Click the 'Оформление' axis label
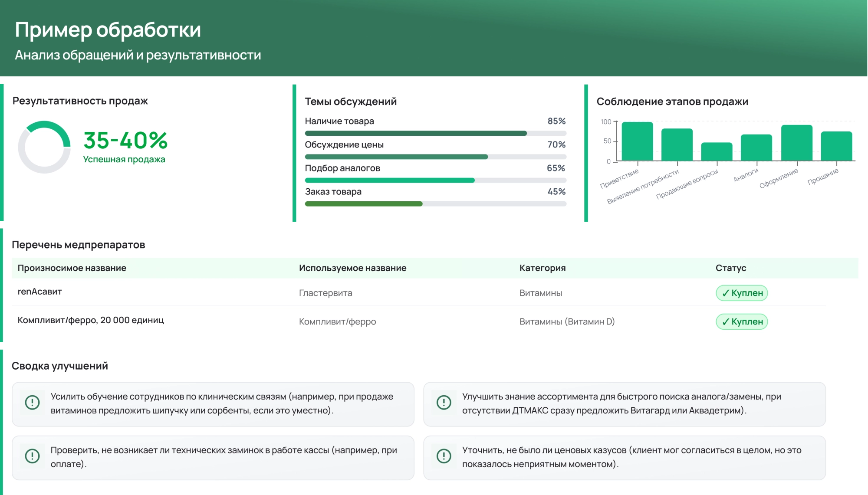This screenshot has width=868, height=495. pyautogui.click(x=779, y=178)
